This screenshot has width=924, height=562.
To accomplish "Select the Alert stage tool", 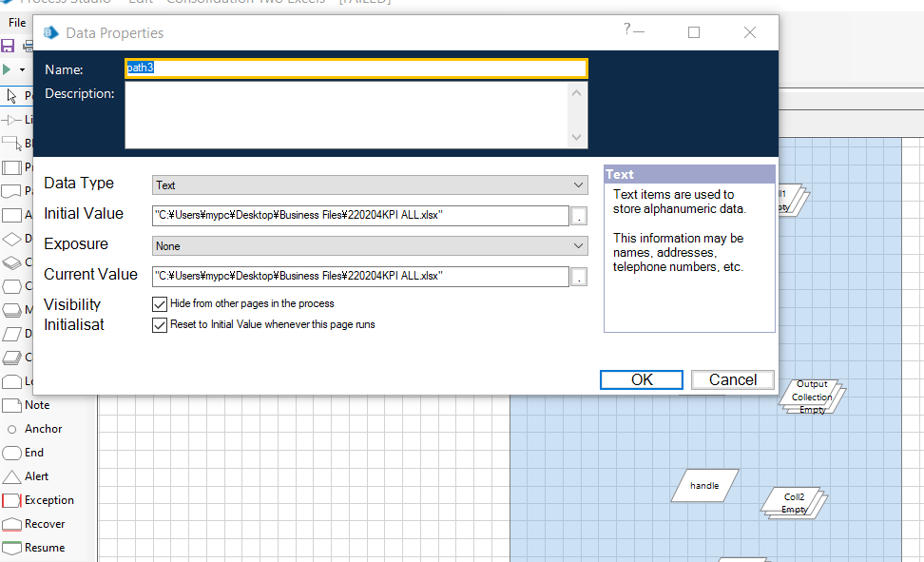I will [x=36, y=476].
